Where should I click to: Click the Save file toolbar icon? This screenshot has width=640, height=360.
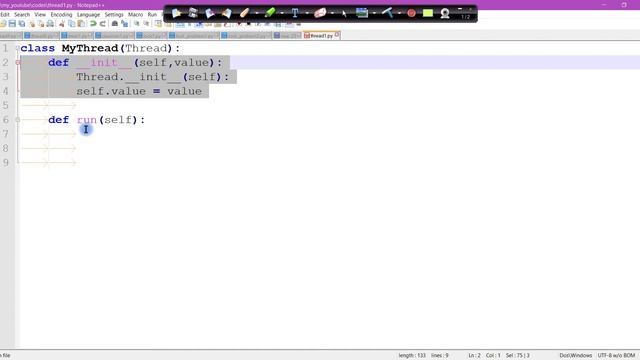(12, 24)
